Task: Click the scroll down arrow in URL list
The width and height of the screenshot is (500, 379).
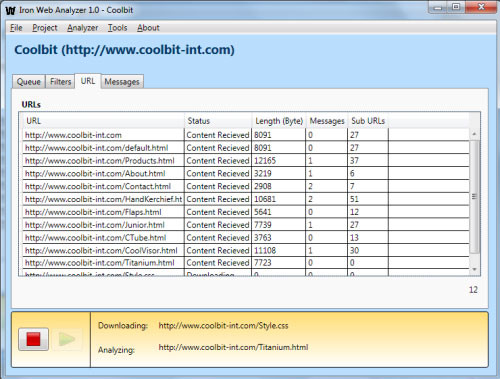Action: pos(474,269)
